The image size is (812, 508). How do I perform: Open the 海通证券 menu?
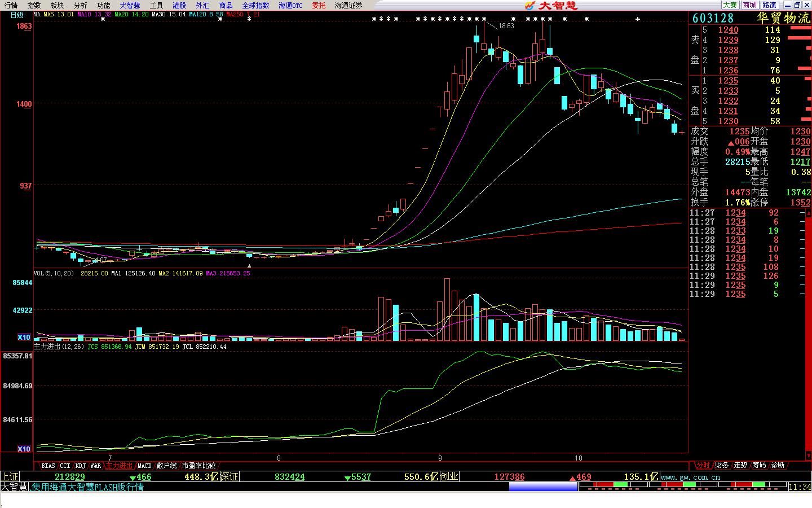click(x=348, y=5)
